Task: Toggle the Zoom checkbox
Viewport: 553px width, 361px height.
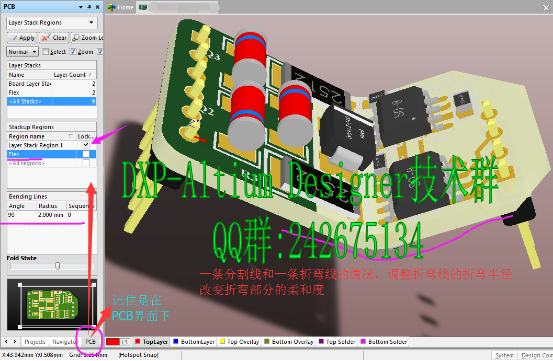Action: [73, 52]
